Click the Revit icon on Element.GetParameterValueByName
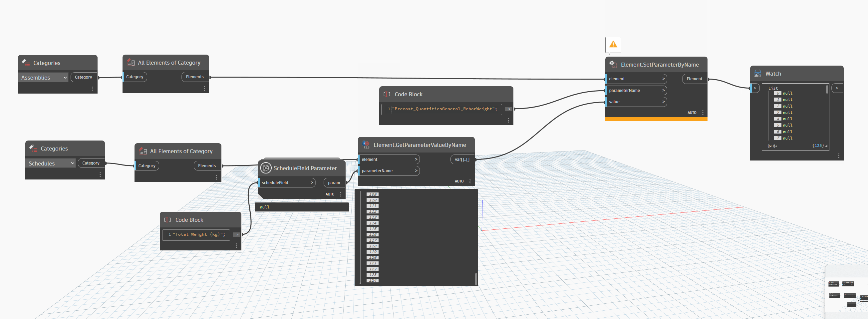The height and width of the screenshot is (319, 868). tap(366, 145)
